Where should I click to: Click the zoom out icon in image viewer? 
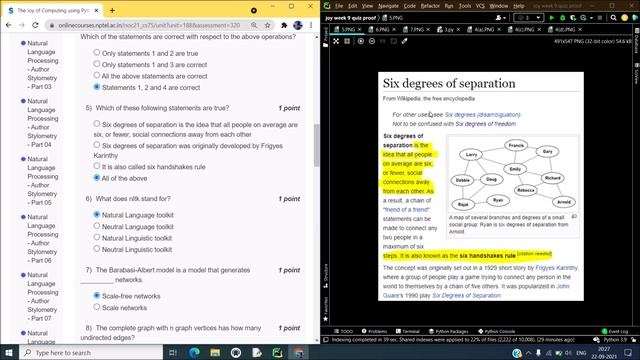coord(372,41)
